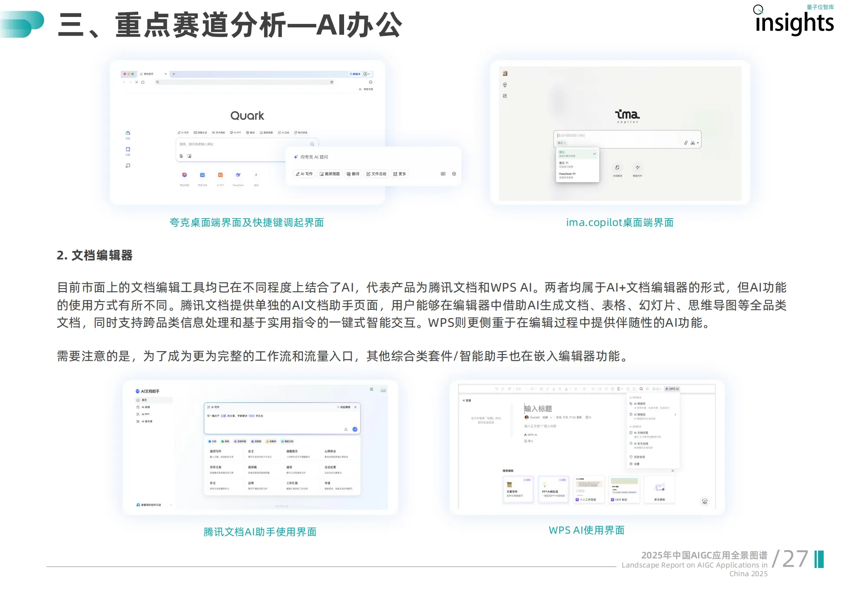Open WPS AI from the WPS toolbar
Image resolution: width=868 pixels, height=591 pixels.
pos(672,389)
